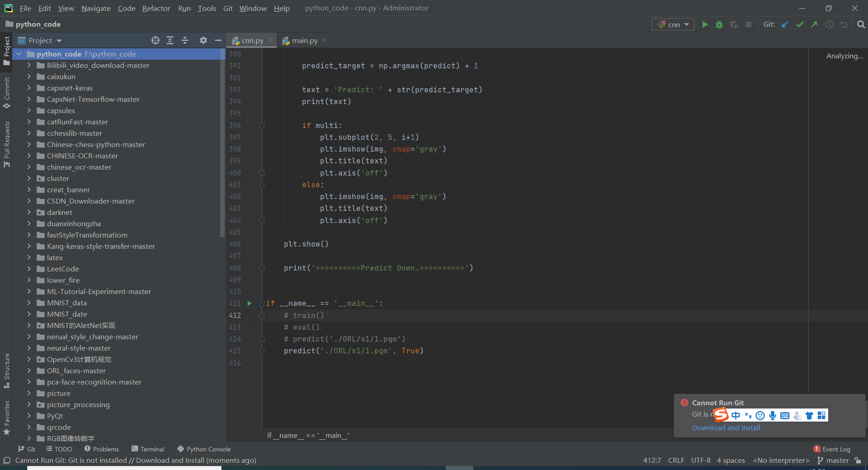Toggle tool window bars corner icon
The width and height of the screenshot is (868, 470).
pyautogui.click(x=6, y=460)
